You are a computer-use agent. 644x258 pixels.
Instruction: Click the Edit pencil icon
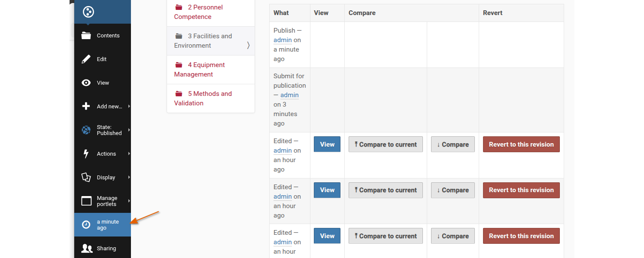(x=86, y=59)
